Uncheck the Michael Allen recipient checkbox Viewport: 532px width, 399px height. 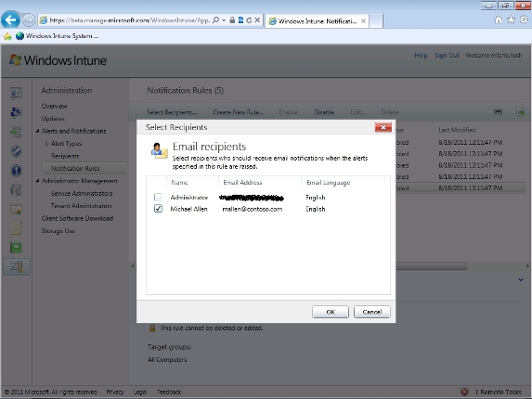[158, 209]
